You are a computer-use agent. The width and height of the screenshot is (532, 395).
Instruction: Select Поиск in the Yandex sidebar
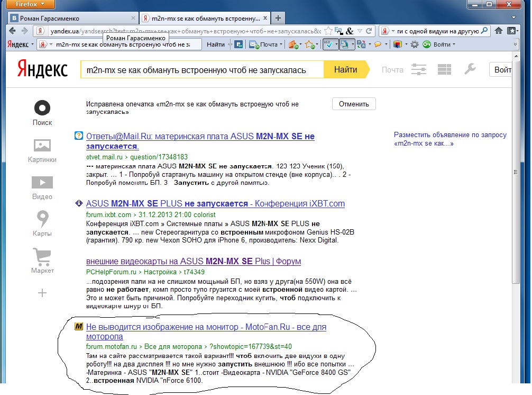coord(42,113)
